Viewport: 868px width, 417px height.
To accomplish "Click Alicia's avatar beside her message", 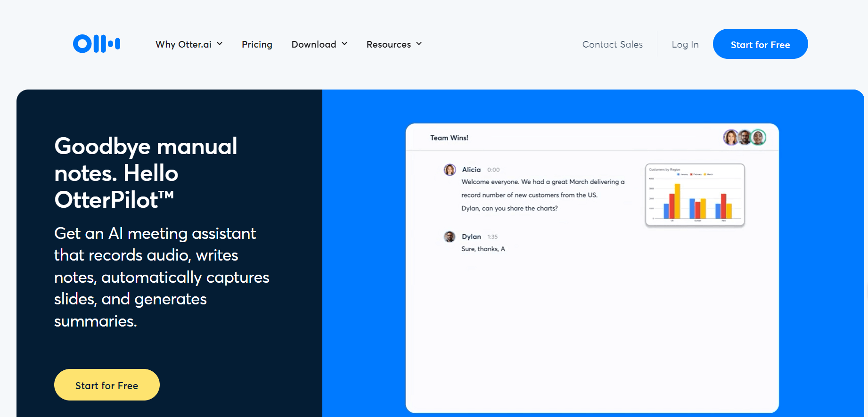I will click(x=450, y=170).
